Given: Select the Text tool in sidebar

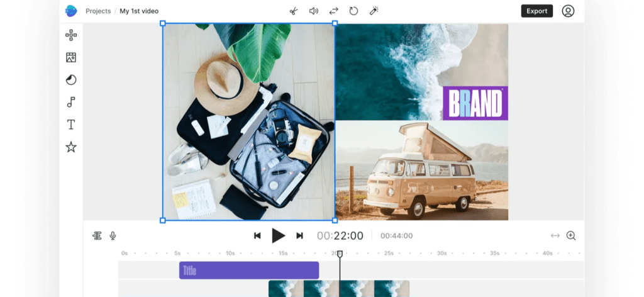Looking at the screenshot, I should pos(71,125).
